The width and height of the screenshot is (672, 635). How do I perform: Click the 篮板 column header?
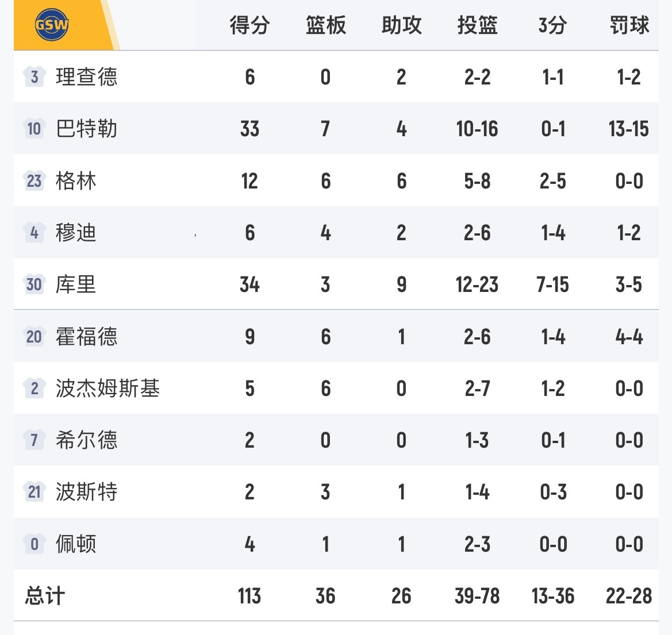(325, 25)
